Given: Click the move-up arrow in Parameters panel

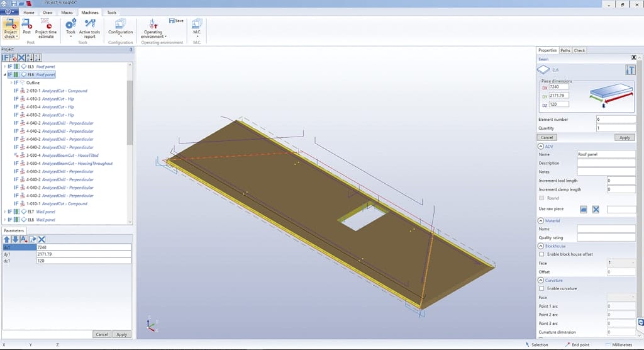Looking at the screenshot, I should pos(6,239).
